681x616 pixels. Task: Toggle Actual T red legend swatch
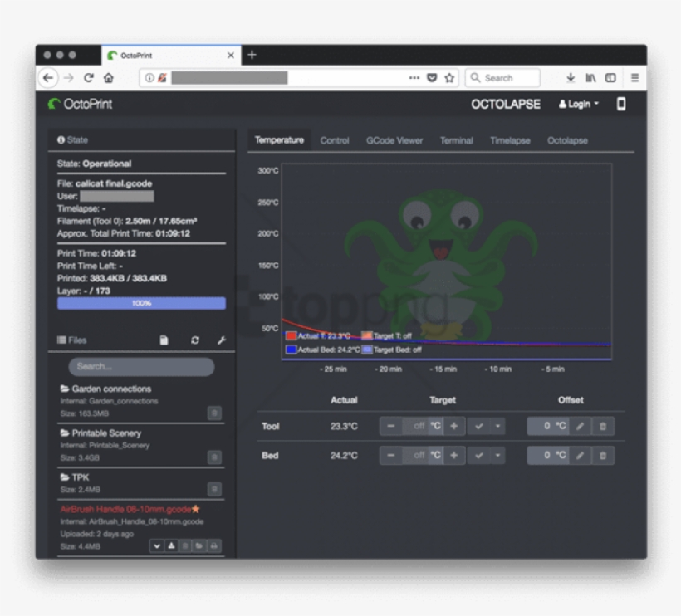click(x=291, y=335)
